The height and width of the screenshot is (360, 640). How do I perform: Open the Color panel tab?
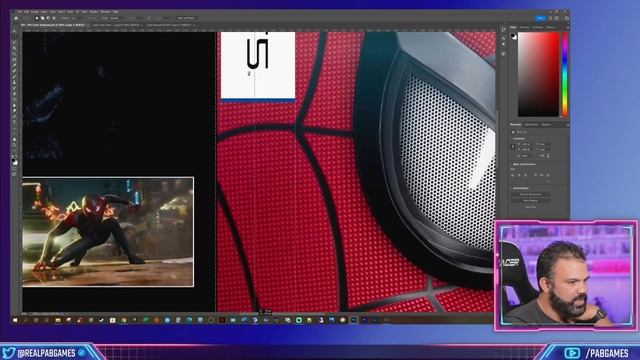pyautogui.click(x=513, y=27)
